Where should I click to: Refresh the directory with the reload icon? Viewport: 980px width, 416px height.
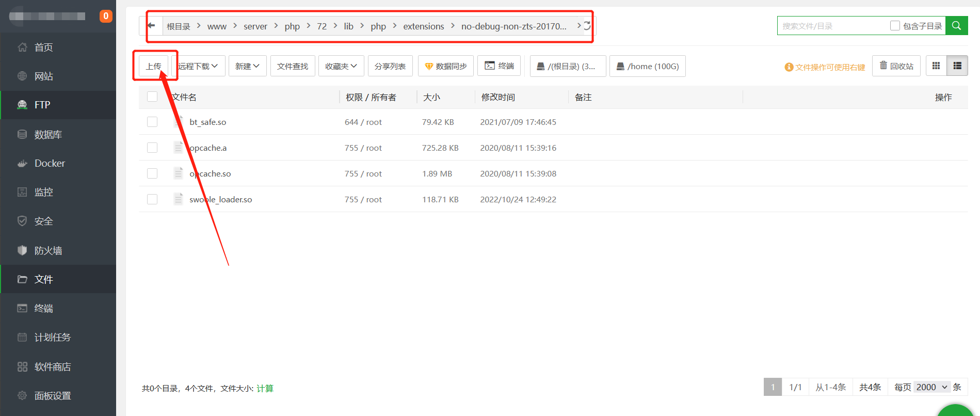(587, 26)
